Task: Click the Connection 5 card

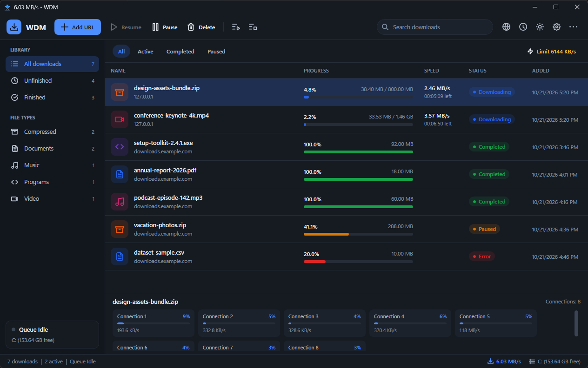Action: coord(496,323)
